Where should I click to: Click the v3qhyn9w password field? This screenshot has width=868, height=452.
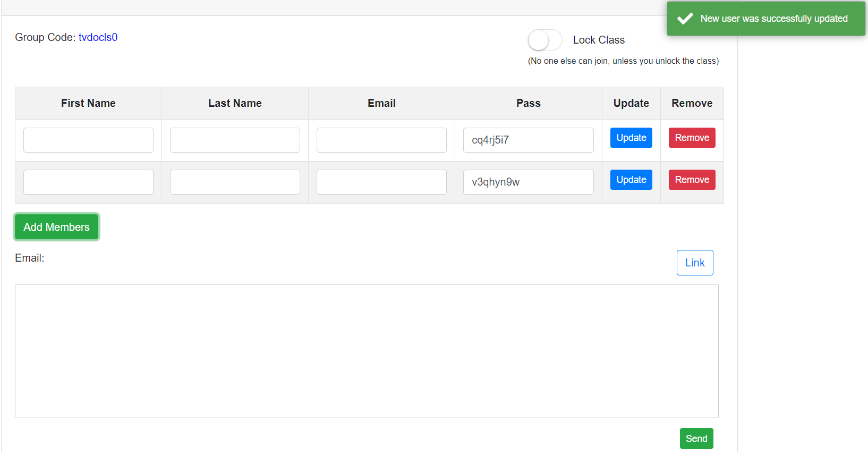click(x=528, y=182)
